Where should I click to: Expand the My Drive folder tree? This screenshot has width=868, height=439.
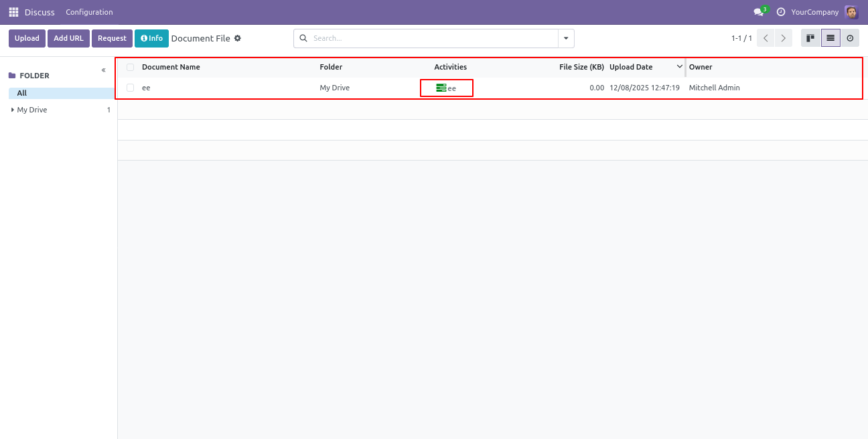point(13,110)
